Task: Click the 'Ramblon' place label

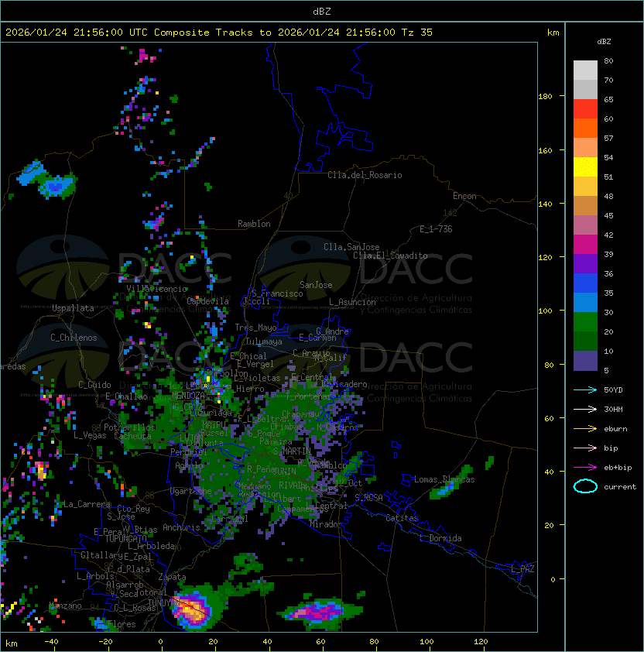Action: (x=254, y=224)
